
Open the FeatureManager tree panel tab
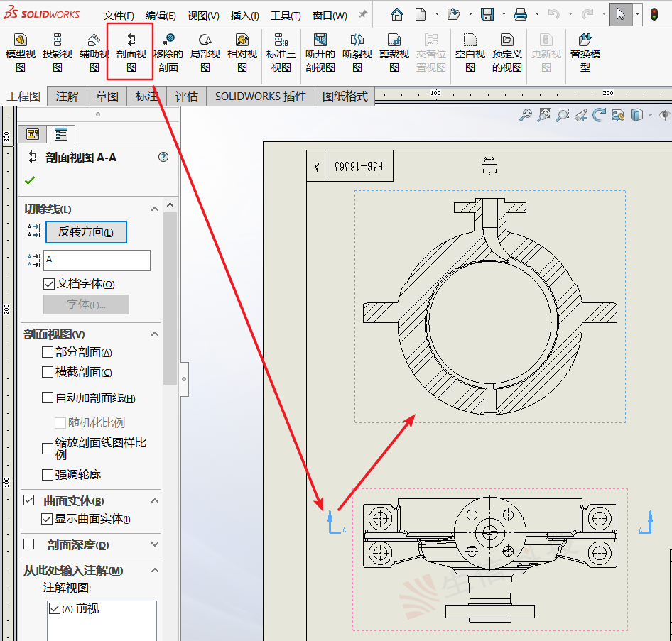33,134
